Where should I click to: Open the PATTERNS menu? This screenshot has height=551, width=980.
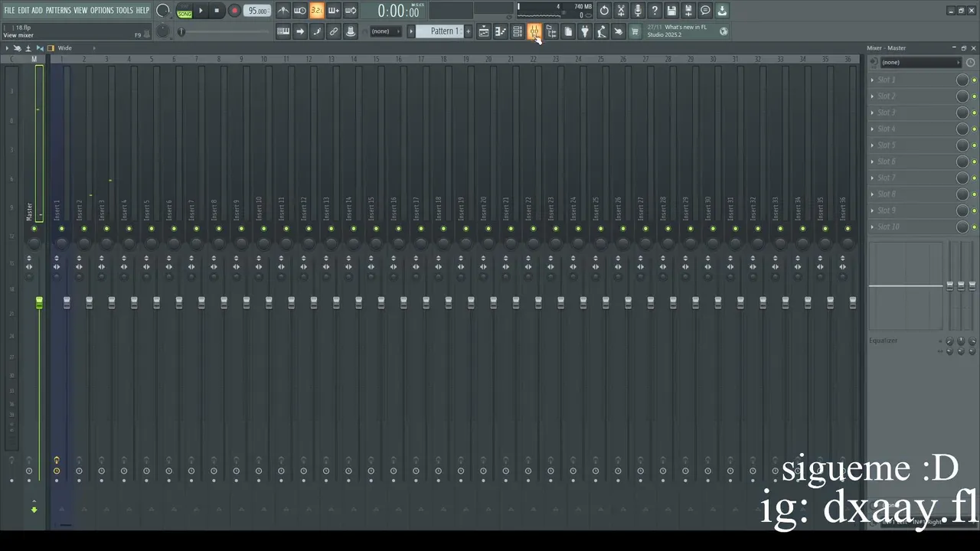pyautogui.click(x=58, y=10)
